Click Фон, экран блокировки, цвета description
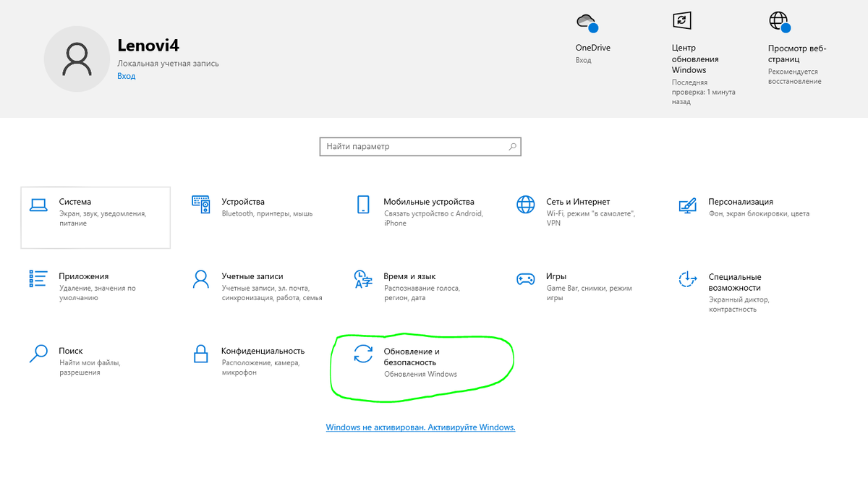Image resolution: width=868 pixels, height=486 pixels. click(x=759, y=214)
